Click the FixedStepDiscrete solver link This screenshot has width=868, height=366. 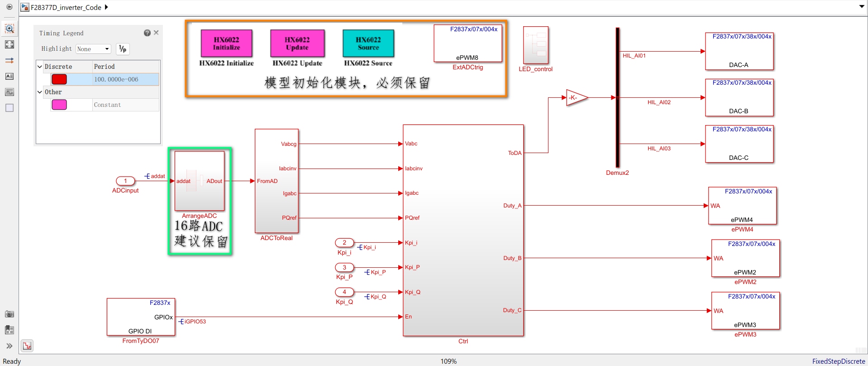pyautogui.click(x=838, y=361)
